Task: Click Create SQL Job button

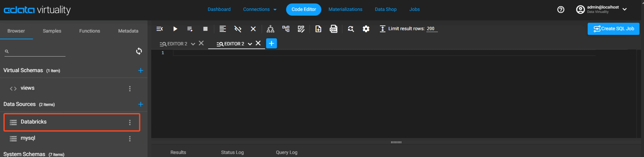Action: (x=613, y=29)
